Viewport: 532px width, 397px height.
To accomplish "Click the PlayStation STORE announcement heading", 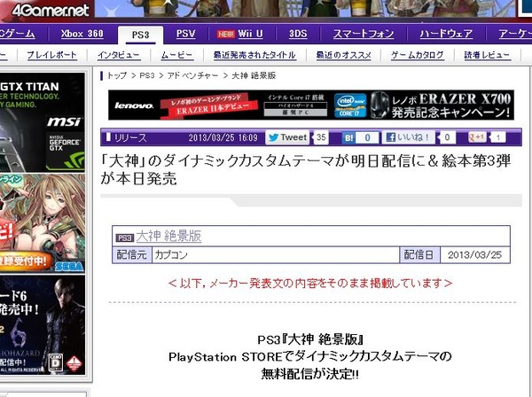I will pyautogui.click(x=310, y=356).
